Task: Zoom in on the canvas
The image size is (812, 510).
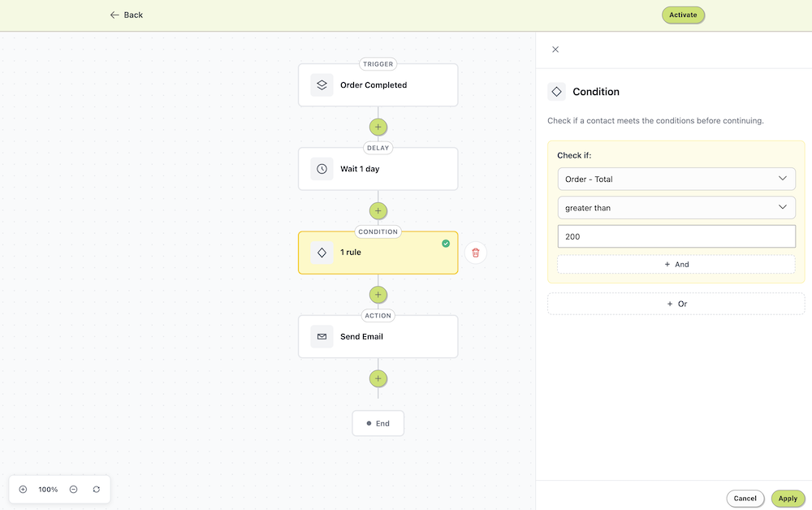Action: (x=23, y=489)
